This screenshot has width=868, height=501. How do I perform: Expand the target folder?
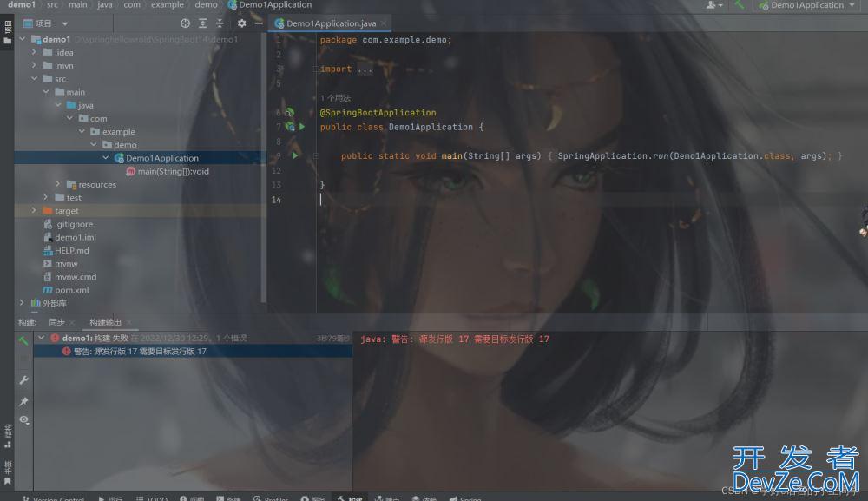pyautogui.click(x=35, y=210)
